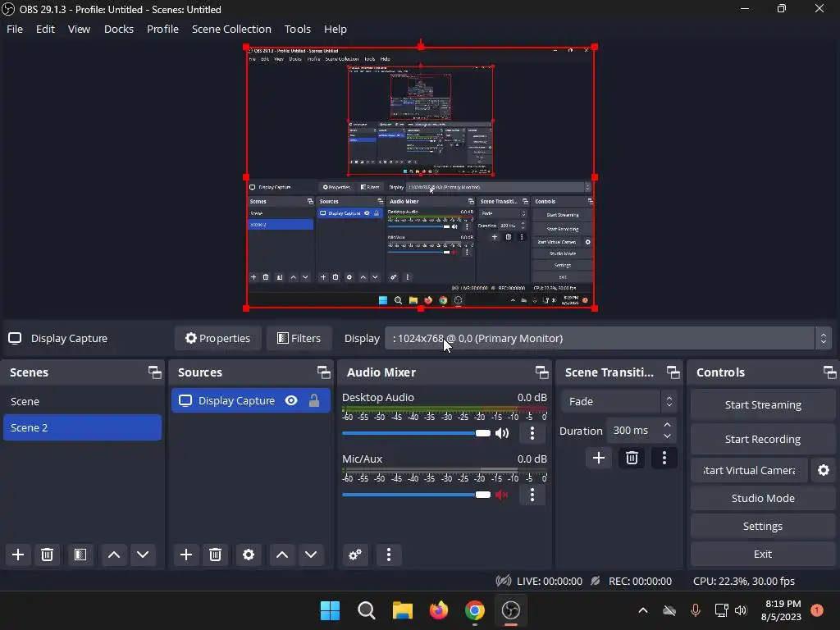Float the Controls dock
The height and width of the screenshot is (630, 840).
point(829,372)
